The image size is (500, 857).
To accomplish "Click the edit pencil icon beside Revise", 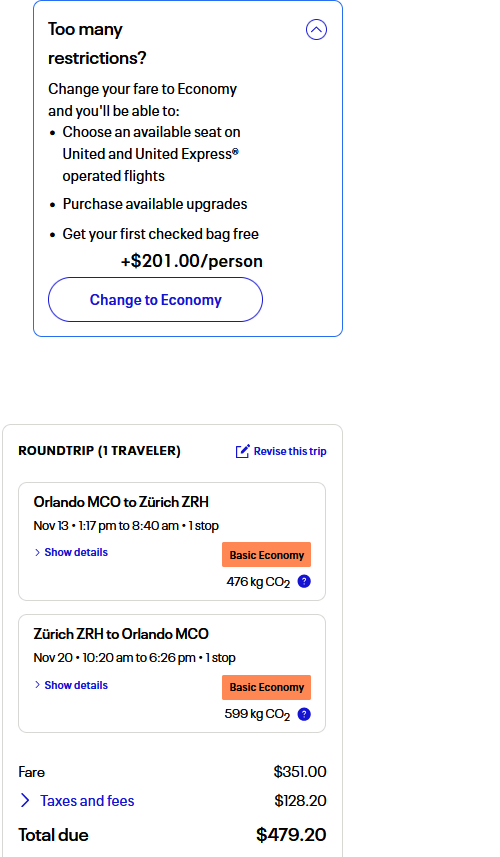I will [x=243, y=451].
